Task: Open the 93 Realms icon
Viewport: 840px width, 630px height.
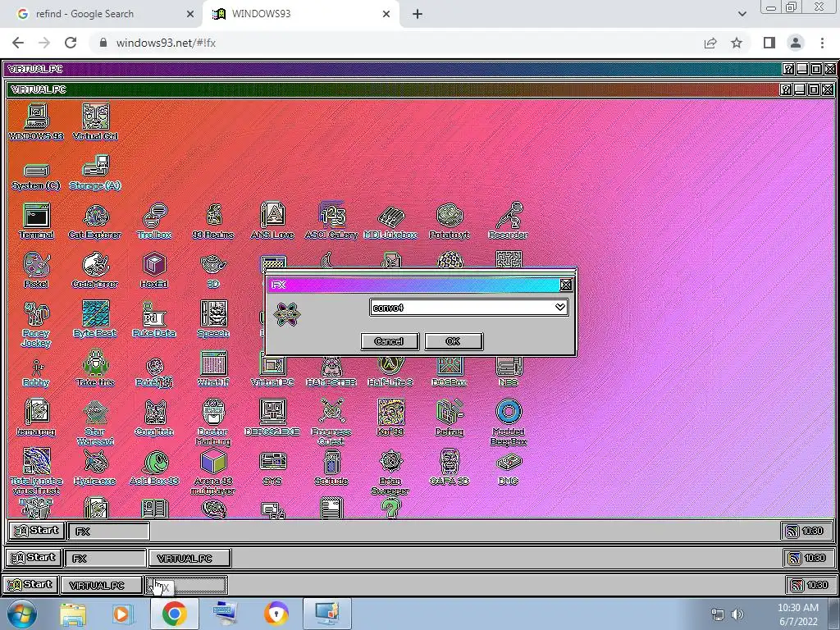Action: point(213,221)
